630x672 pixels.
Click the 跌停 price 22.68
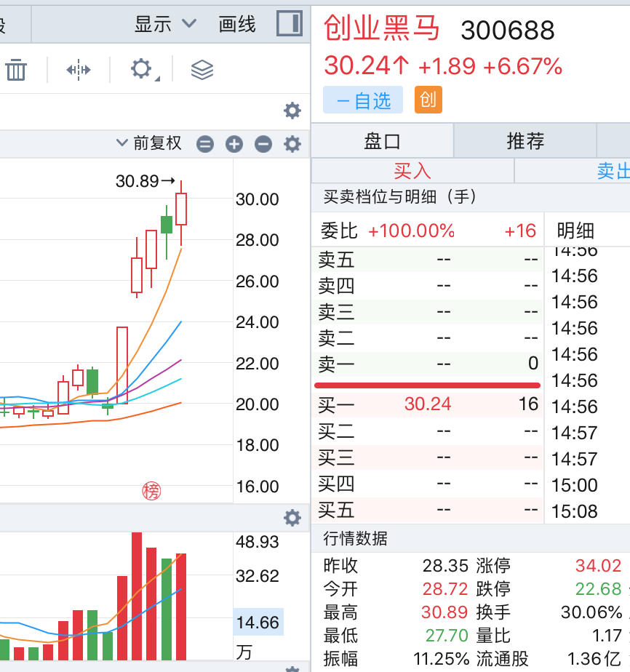click(x=598, y=589)
